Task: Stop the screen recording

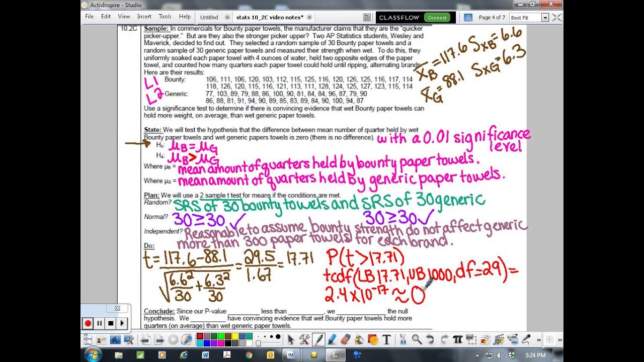Action: point(111,323)
